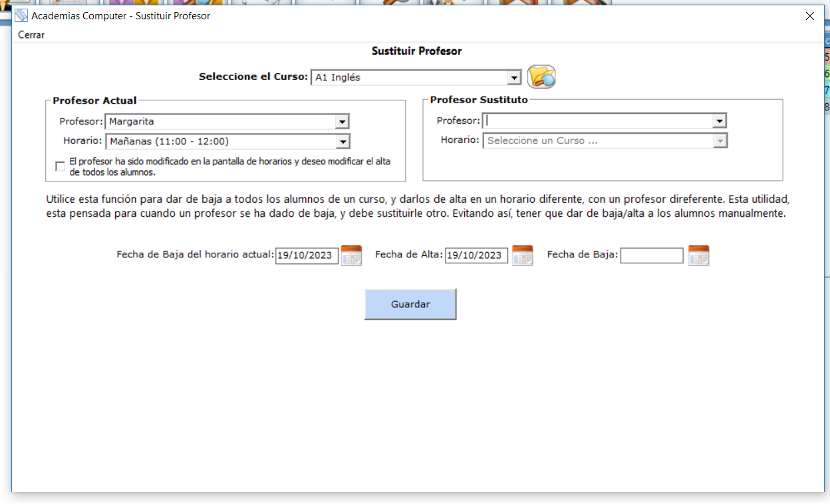Click the Fecha de Baja del horario actual date field
The width and height of the screenshot is (830, 504).
[x=307, y=255]
